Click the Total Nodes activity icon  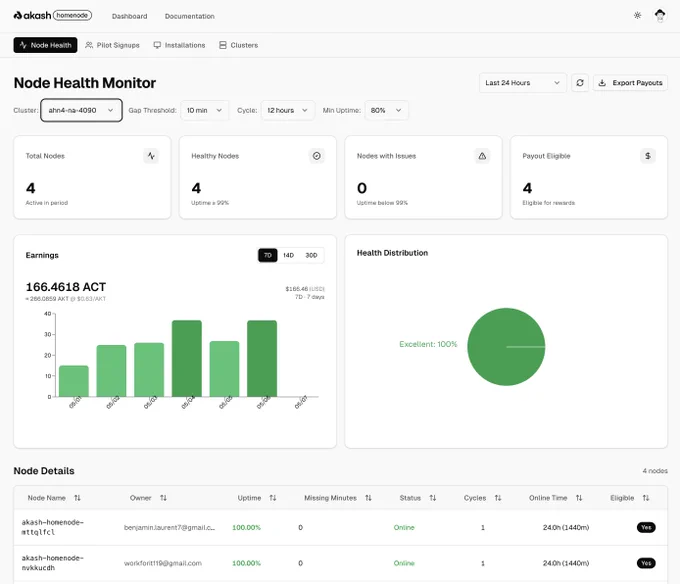point(151,156)
